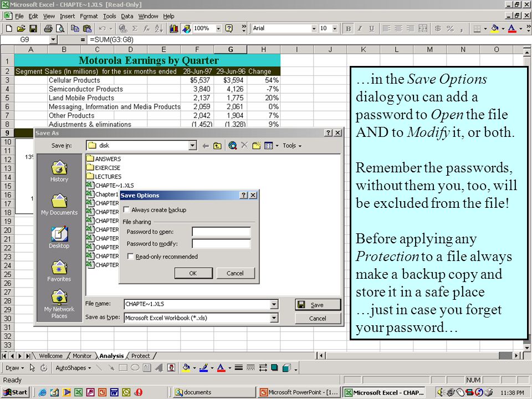Click the Line Style icon in Drawing toolbar
The image size is (532, 399).
point(238,368)
